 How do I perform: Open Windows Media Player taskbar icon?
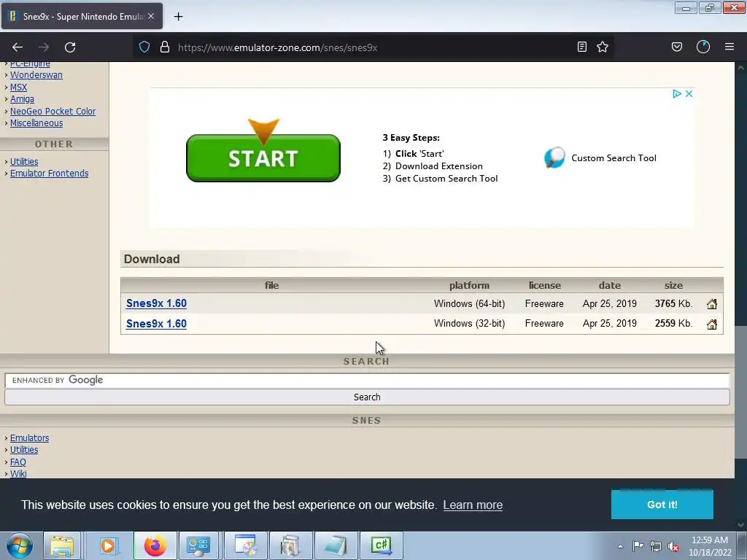point(108,545)
